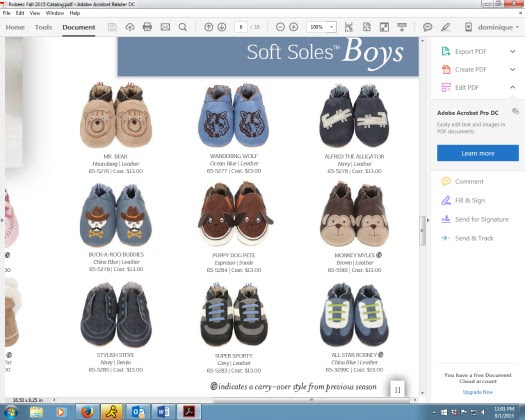Image resolution: width=525 pixels, height=420 pixels.
Task: Click the Send for Signature label
Action: (x=482, y=219)
